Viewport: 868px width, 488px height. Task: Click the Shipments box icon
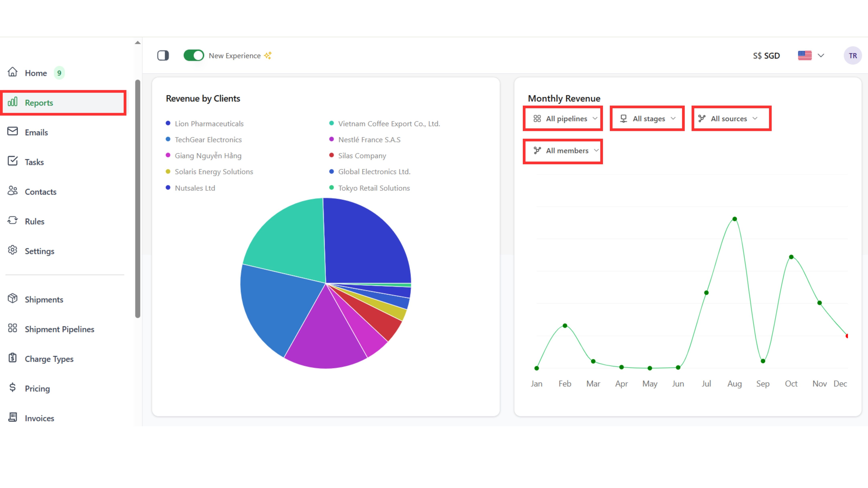[12, 298]
